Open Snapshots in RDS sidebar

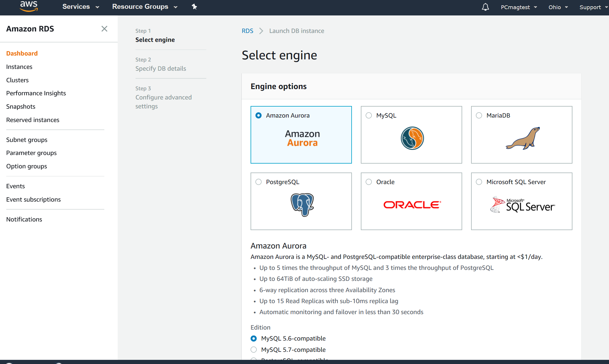coord(21,107)
